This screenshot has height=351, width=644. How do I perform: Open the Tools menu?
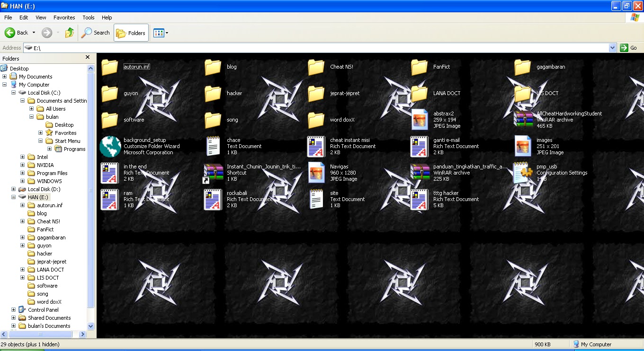[89, 18]
